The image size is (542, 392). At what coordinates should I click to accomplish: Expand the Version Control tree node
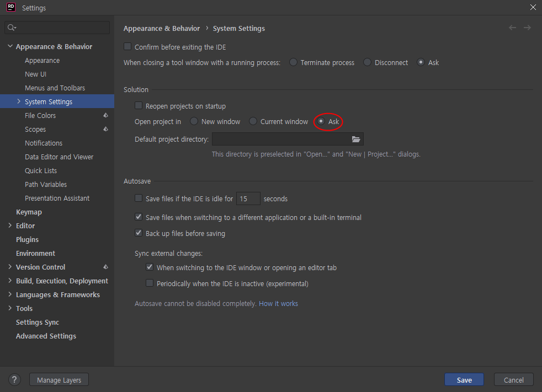(10, 267)
